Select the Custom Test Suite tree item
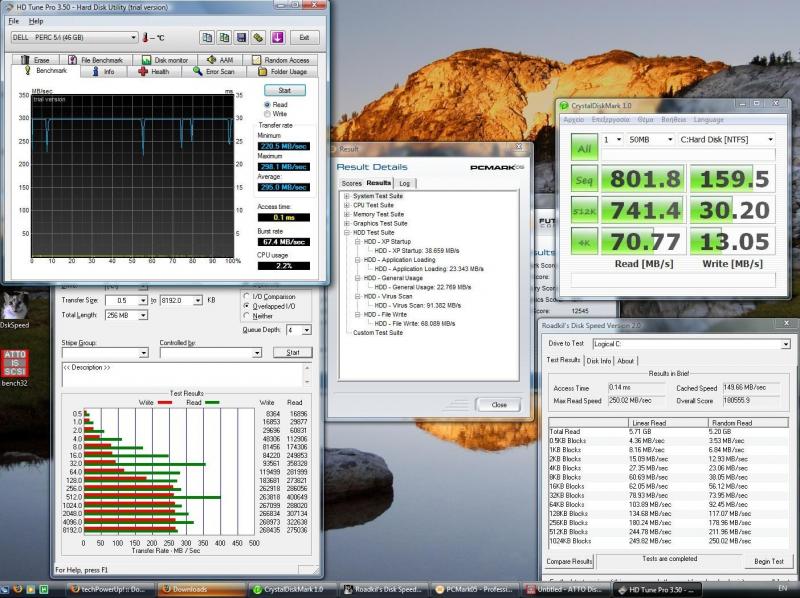Viewport: 800px width, 598px height. pyautogui.click(x=378, y=333)
